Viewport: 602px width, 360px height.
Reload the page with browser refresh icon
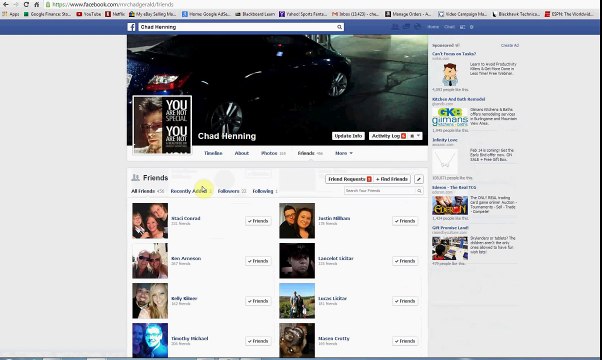pos(26,4)
